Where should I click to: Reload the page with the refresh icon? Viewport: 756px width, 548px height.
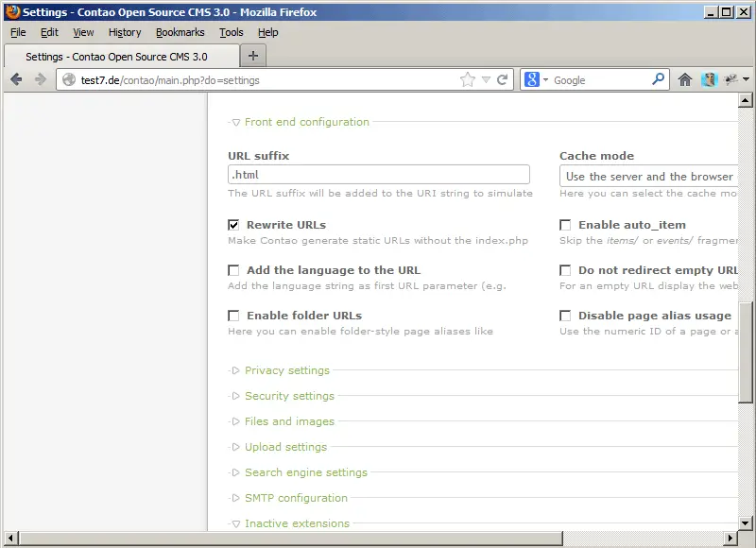502,79
